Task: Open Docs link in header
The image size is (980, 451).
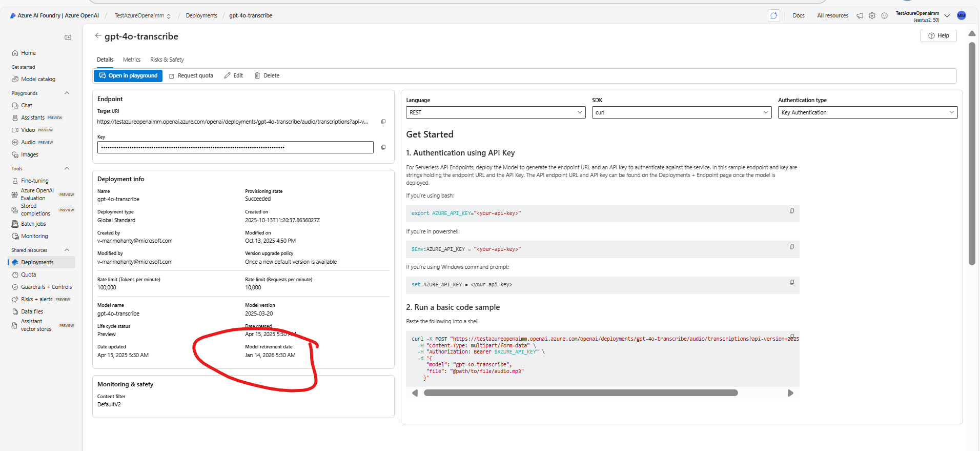Action: pos(799,15)
